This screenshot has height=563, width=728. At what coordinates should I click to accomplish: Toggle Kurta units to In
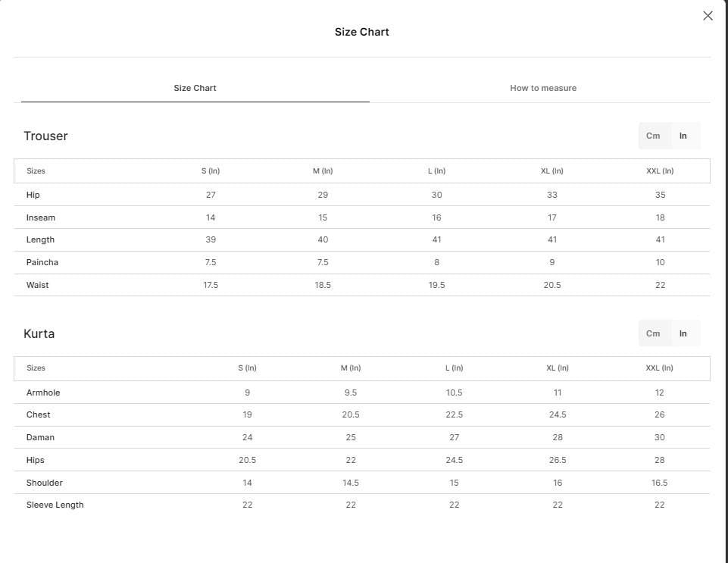click(683, 333)
